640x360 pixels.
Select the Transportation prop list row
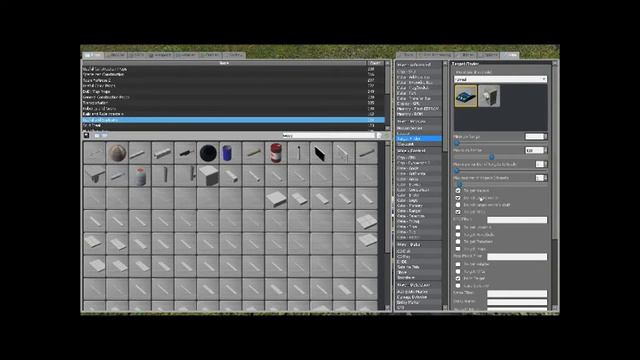(233, 103)
